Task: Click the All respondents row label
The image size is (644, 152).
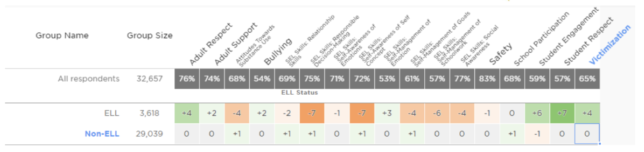Action: tap(89, 79)
